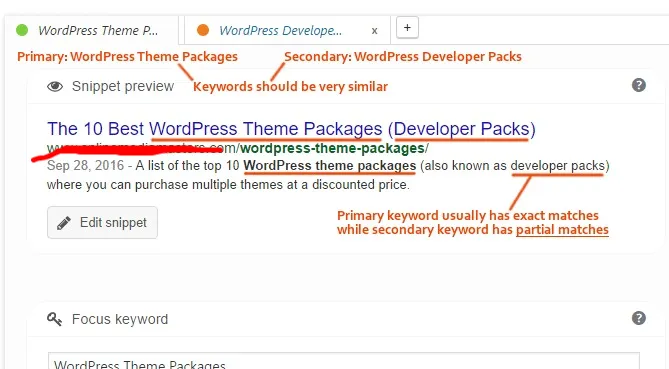
Task: Click the snippet meta description text
Action: click(328, 175)
